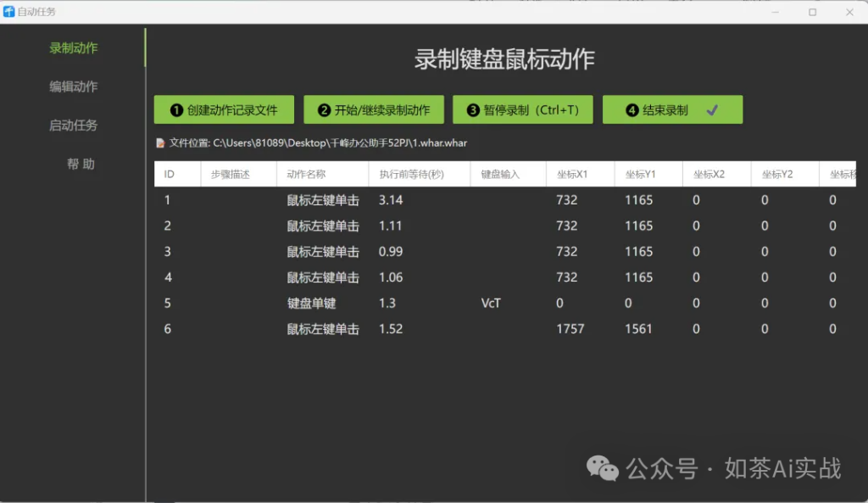Click wait time 1.52 cell

[391, 329]
